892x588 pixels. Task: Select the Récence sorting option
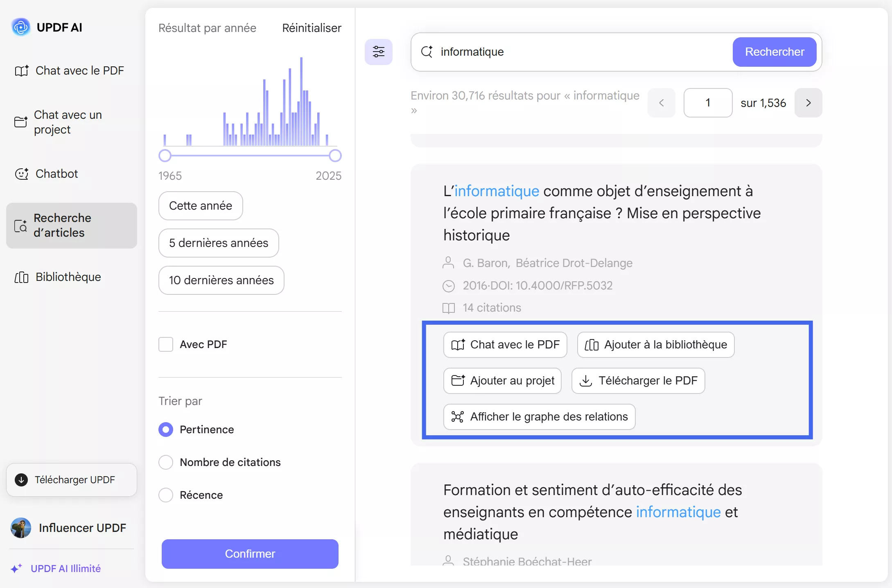point(166,495)
